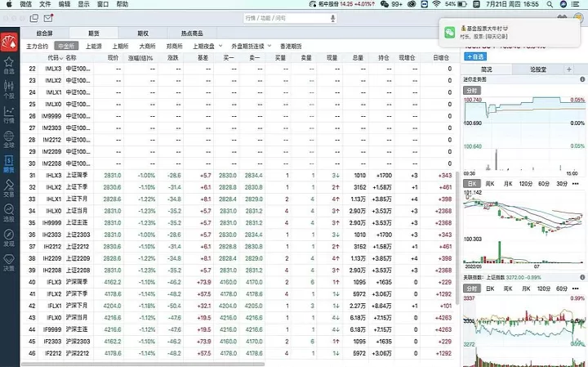The image size is (588, 367).
Task: Open the 决策 decision sidebar icon
Action: [9, 262]
